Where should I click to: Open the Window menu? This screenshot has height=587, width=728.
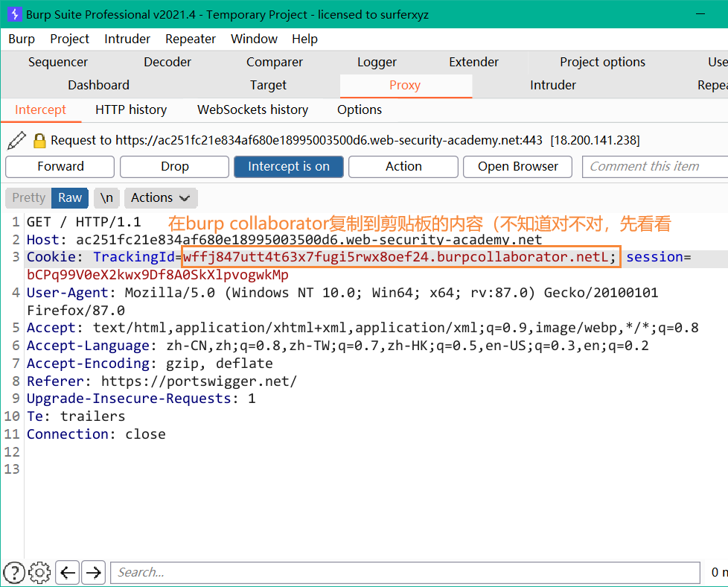254,39
